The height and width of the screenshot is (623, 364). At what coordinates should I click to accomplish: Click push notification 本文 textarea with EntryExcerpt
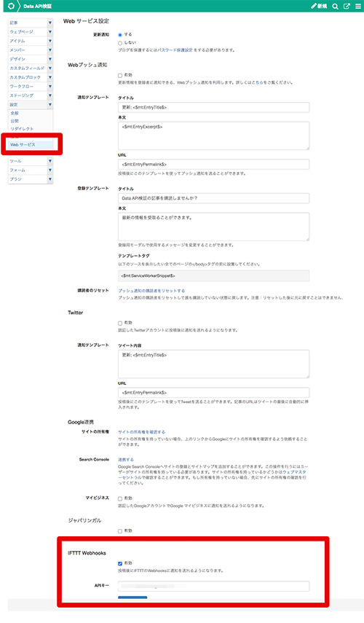click(213, 136)
